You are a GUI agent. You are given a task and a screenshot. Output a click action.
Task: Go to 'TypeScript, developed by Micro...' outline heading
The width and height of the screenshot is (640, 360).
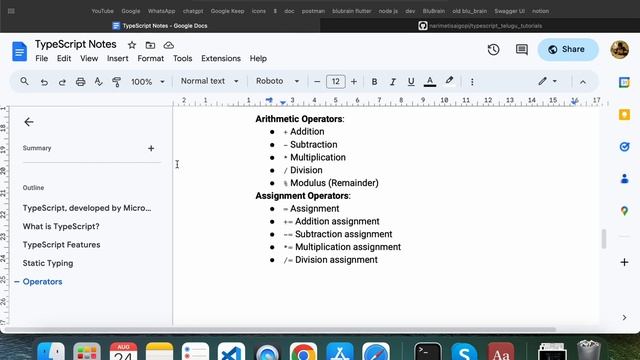87,208
